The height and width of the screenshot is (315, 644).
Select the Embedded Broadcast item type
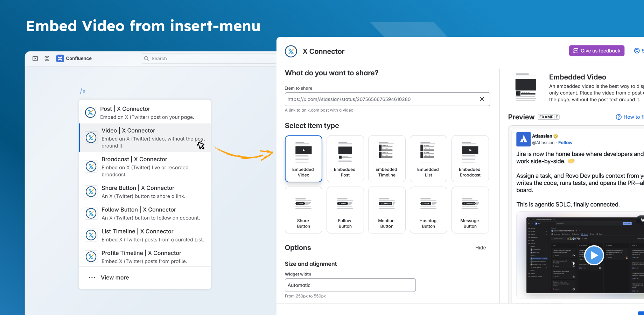tap(470, 159)
